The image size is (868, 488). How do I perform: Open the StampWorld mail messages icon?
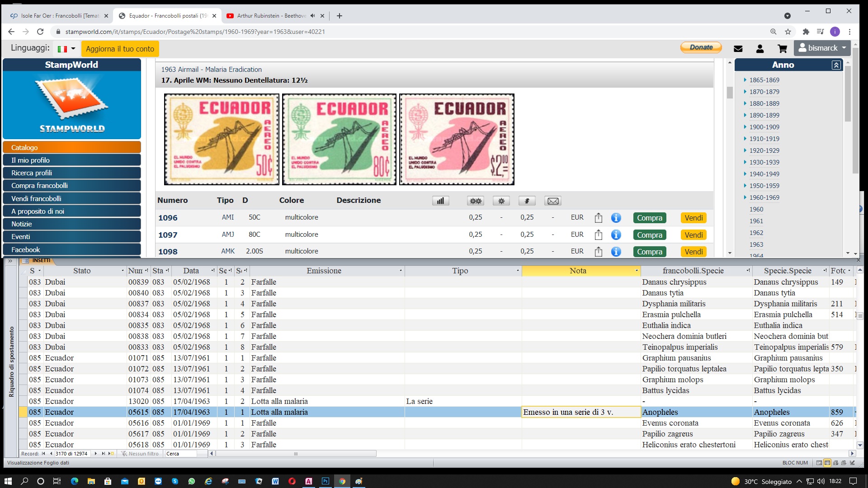(738, 49)
